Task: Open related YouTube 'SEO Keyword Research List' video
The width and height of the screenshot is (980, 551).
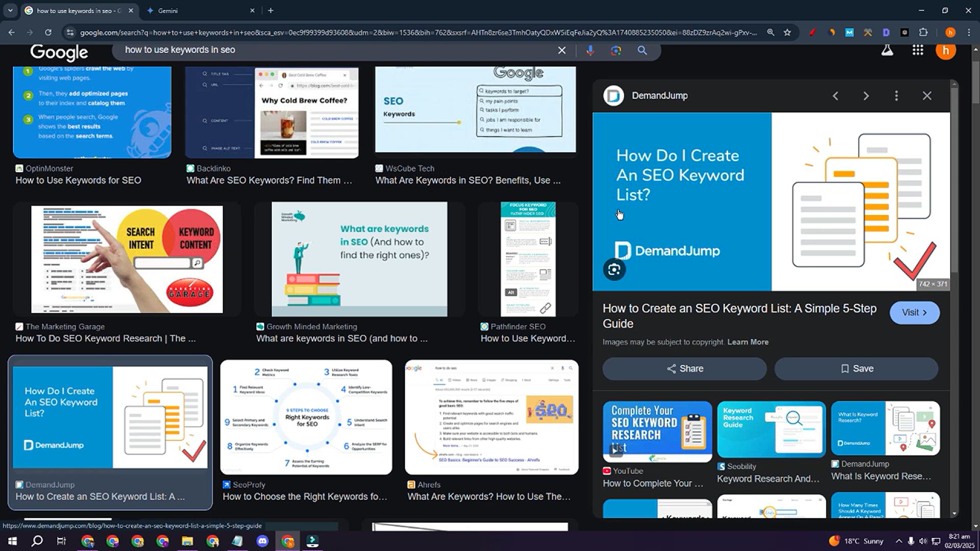Action: 657,431
